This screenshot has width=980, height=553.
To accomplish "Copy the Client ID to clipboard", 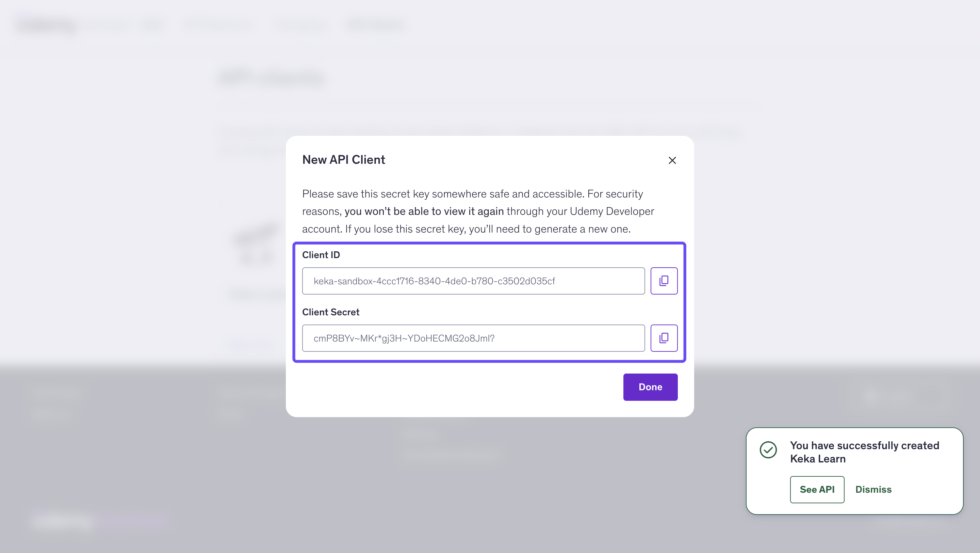I will (664, 281).
